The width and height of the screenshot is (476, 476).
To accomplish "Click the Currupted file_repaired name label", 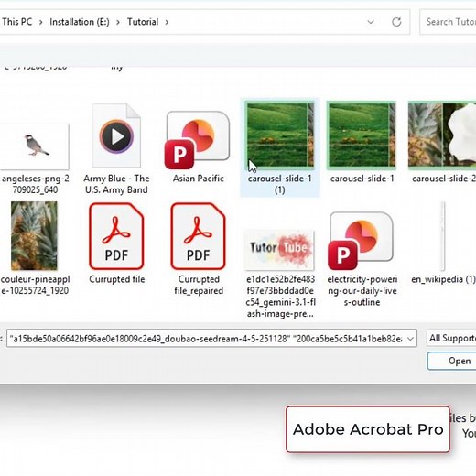I will [199, 285].
